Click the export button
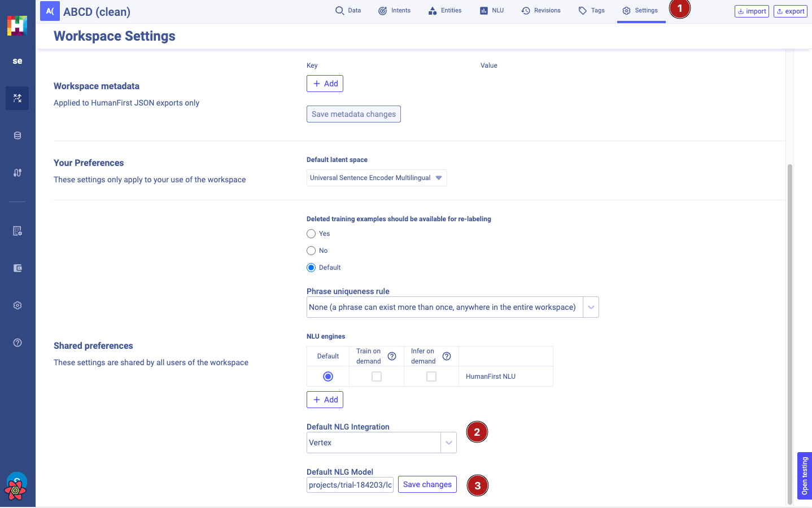 [790, 11]
